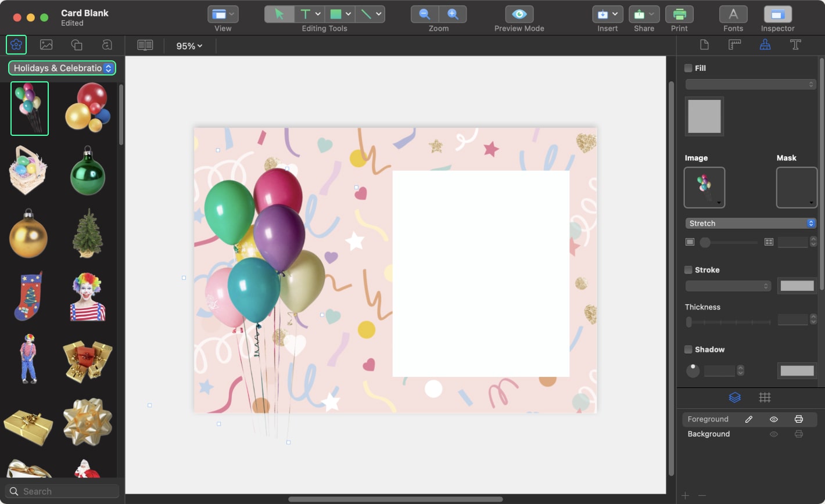Select the arrow selection tool
Image resolution: width=825 pixels, height=504 pixels.
point(279,14)
